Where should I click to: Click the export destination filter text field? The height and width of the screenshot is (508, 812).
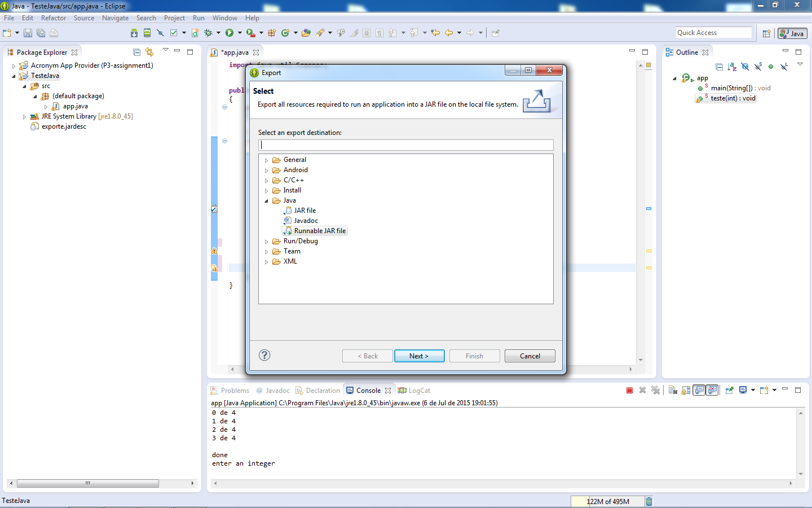pos(405,145)
